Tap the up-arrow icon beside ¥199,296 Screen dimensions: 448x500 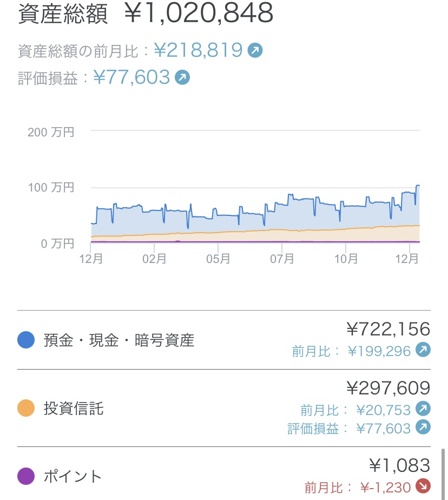(x=423, y=351)
